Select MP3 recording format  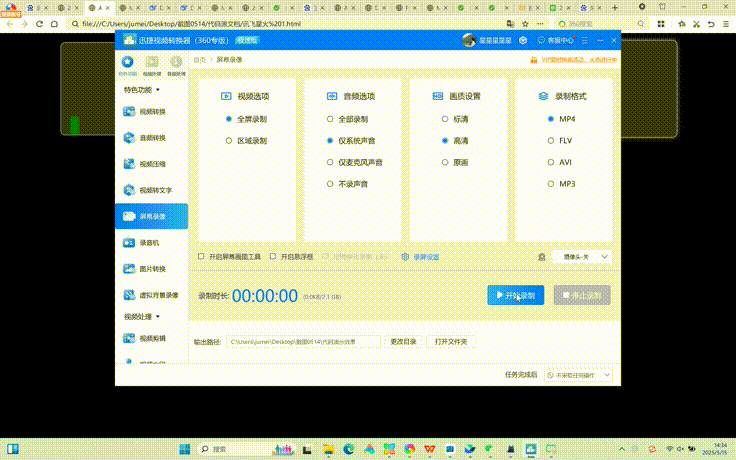click(561, 184)
